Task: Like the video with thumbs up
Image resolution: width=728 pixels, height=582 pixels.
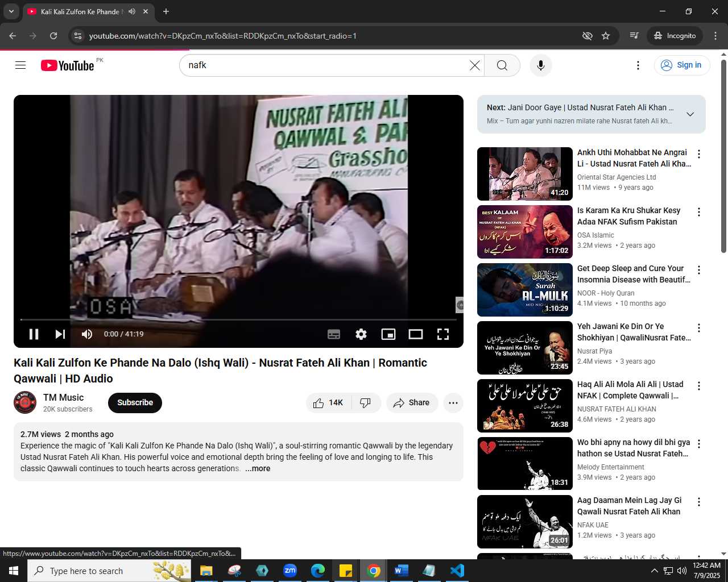Action: [x=328, y=403]
